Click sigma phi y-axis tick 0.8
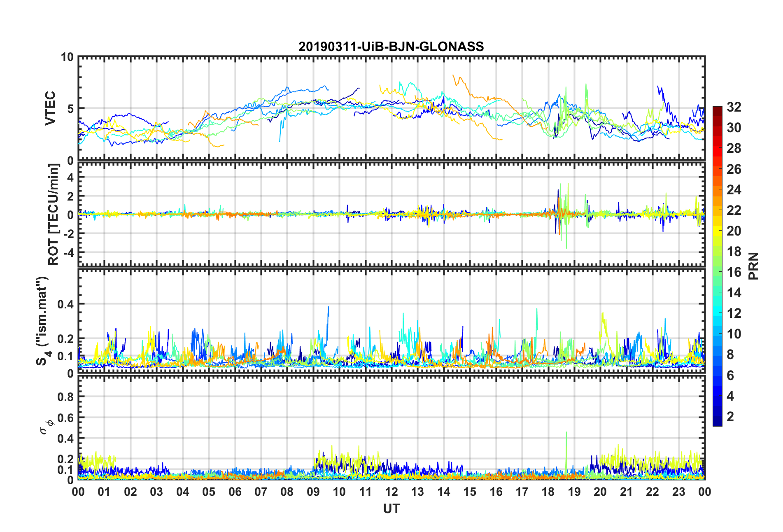Viewport: 783px width, 532px height. [x=65, y=397]
